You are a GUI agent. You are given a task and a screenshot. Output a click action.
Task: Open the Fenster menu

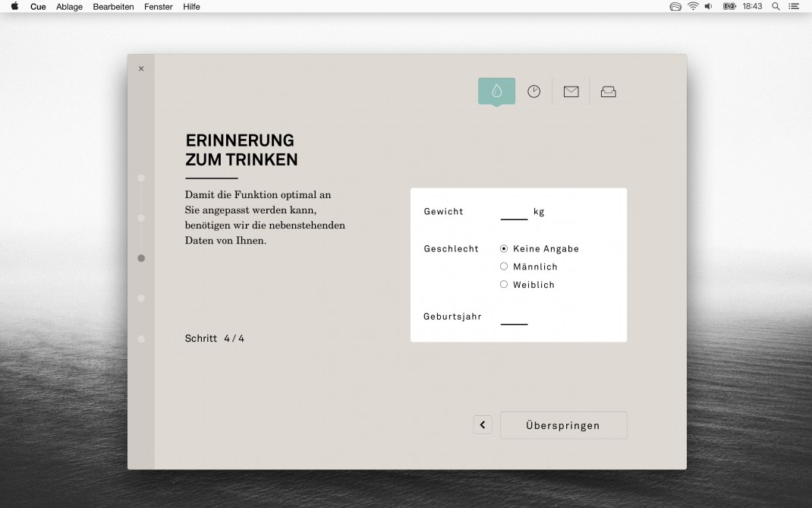pyautogui.click(x=159, y=7)
